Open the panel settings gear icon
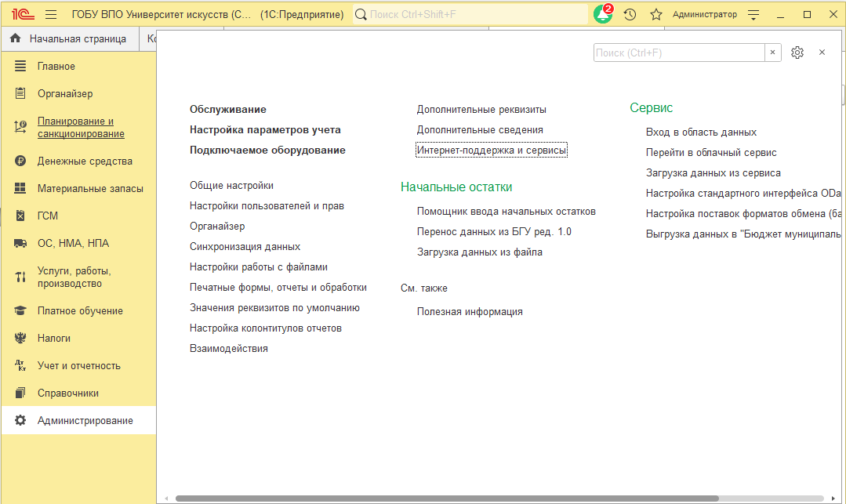Image resolution: width=846 pixels, height=504 pixels. (x=797, y=53)
